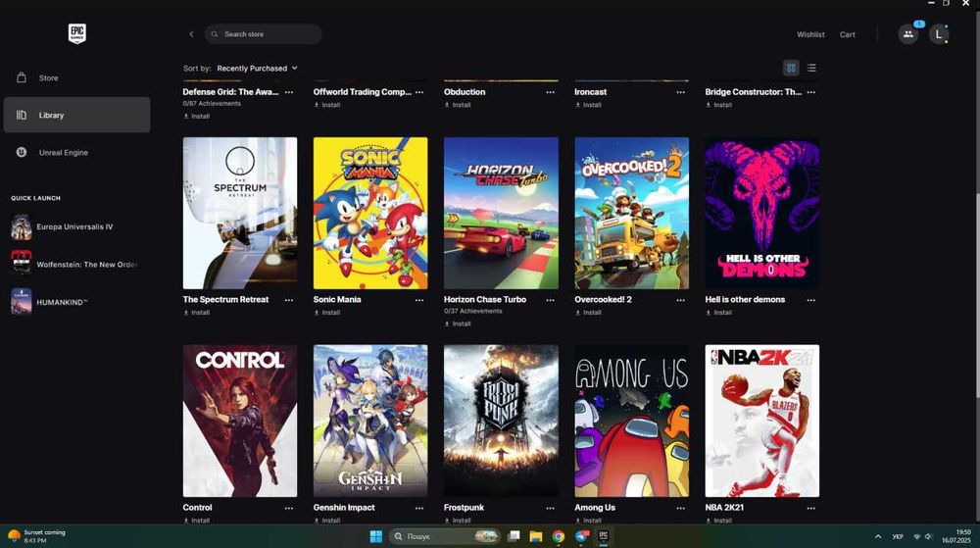Click the taskbar search box
Viewport: 980px width, 548px height.
coord(445,536)
